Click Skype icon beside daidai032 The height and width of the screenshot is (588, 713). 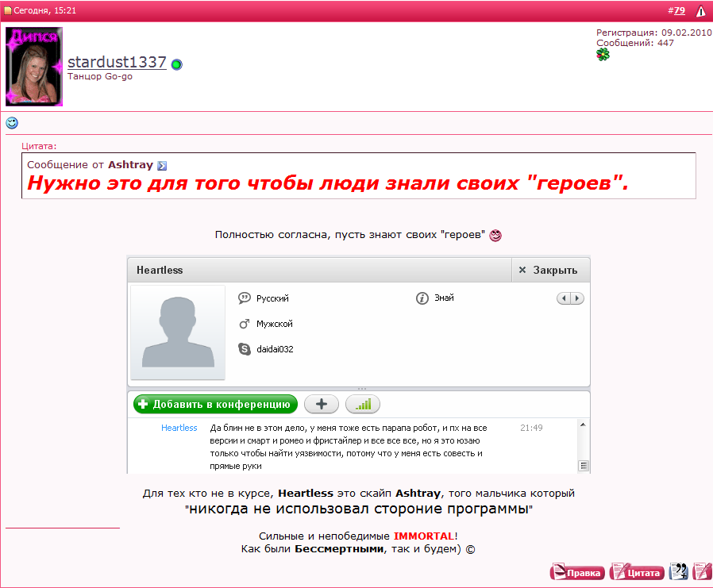(x=245, y=349)
